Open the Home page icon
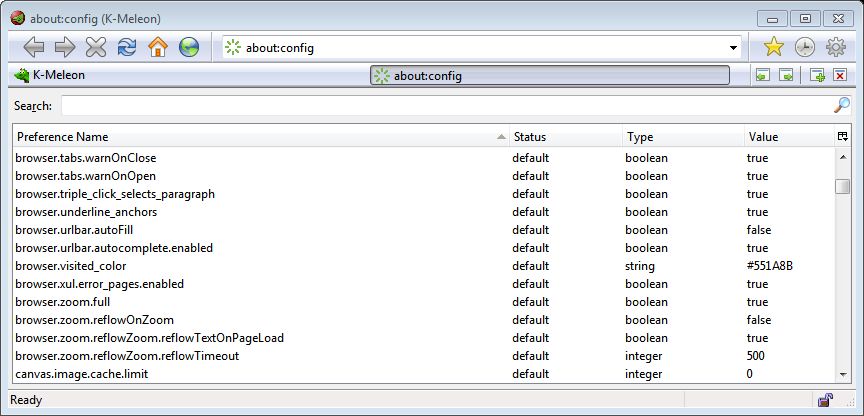The width and height of the screenshot is (864, 416). pos(158,47)
